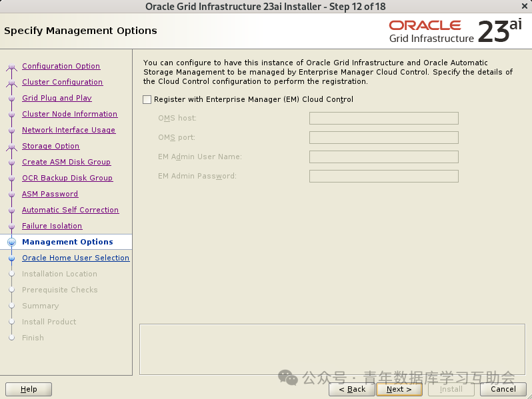Click the active bullet beside Management Options
This screenshot has width=532, height=399.
12,242
